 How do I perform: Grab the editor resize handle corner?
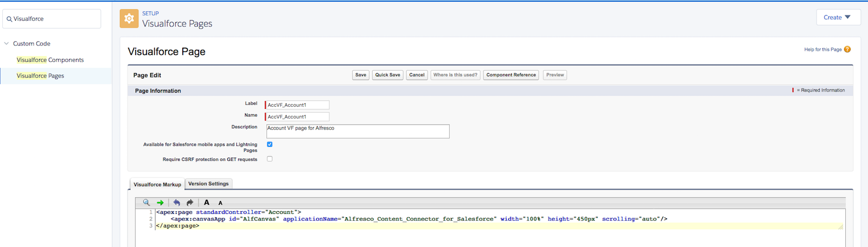pyautogui.click(x=841, y=227)
